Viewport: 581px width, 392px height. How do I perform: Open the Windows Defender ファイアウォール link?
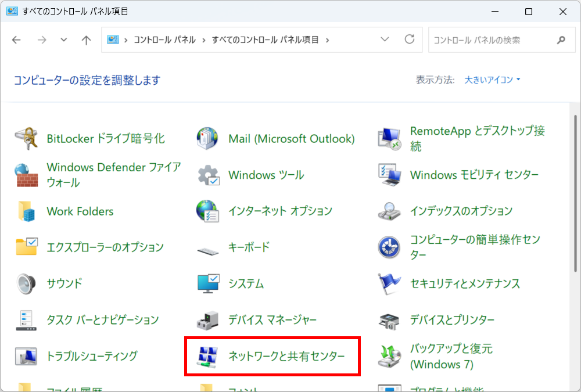114,175
